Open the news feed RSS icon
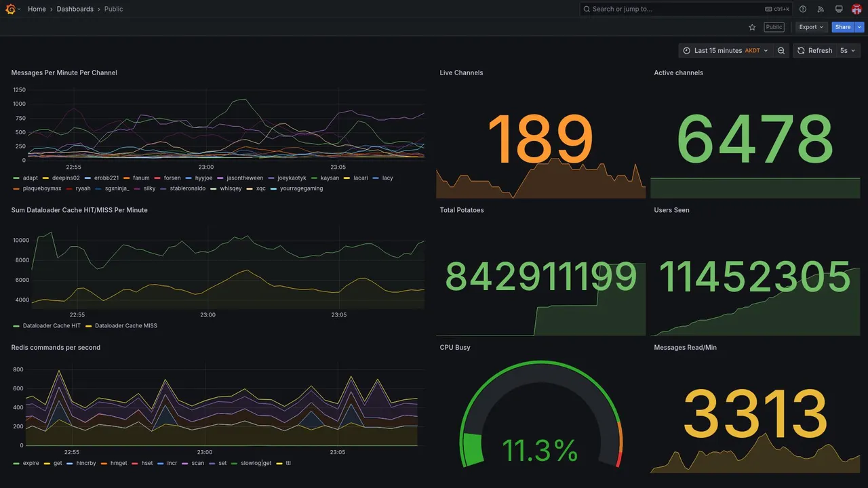The height and width of the screenshot is (488, 868). (x=821, y=9)
